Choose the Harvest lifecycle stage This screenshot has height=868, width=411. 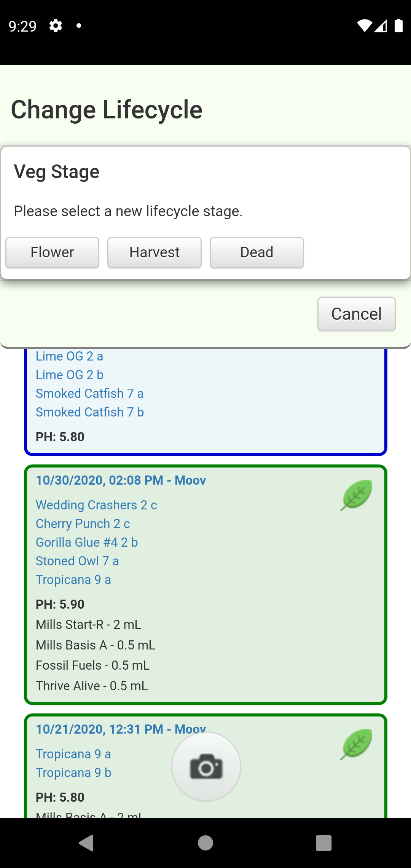coord(154,252)
